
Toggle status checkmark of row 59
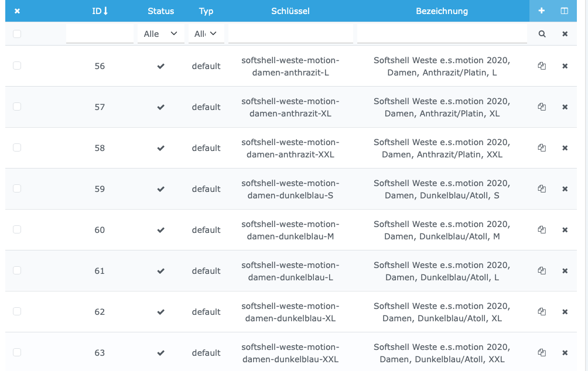[161, 189]
